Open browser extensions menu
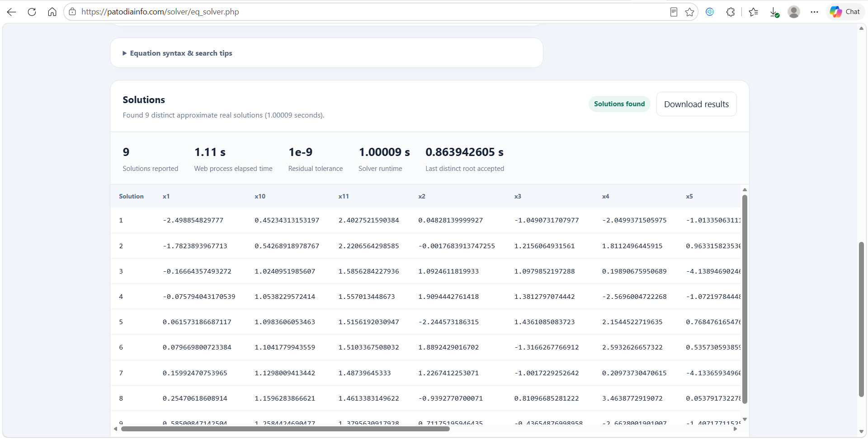Screen dimensions: 868x439 point(731,12)
